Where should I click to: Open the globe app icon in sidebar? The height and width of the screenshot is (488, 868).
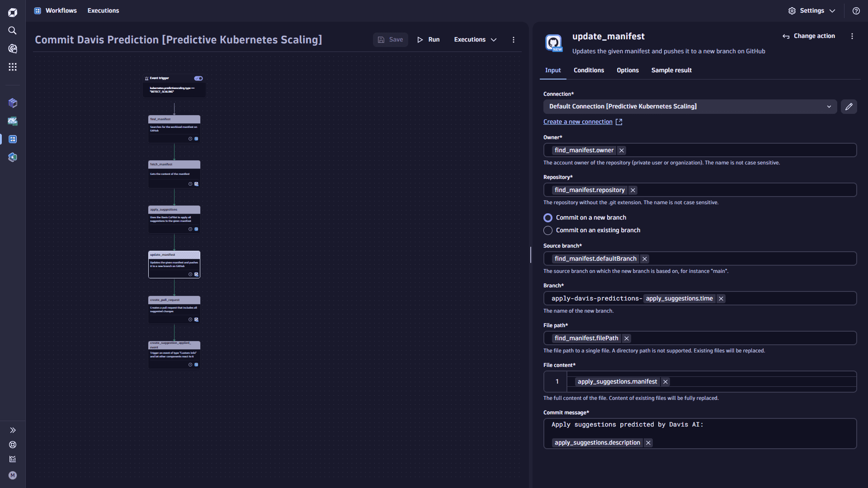click(x=13, y=157)
